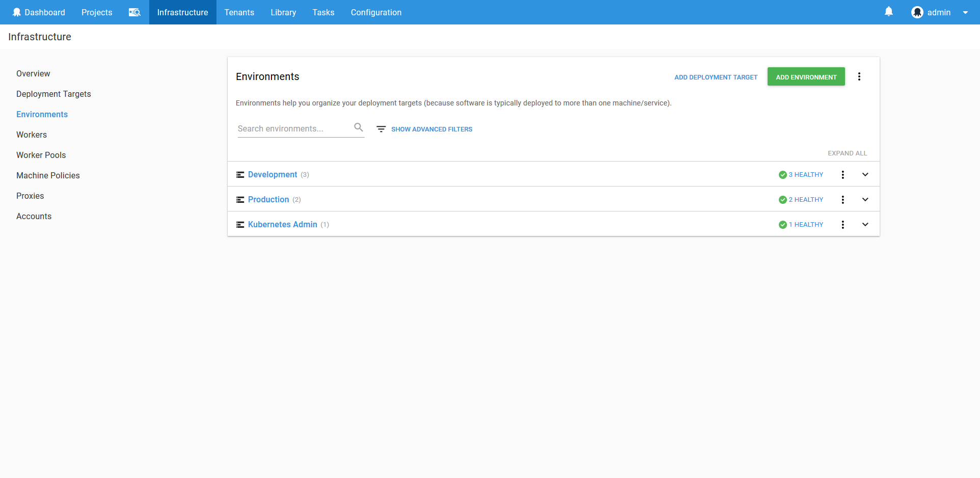Click the admin avatar icon
Viewport: 980px width, 478px height.
pyautogui.click(x=917, y=12)
